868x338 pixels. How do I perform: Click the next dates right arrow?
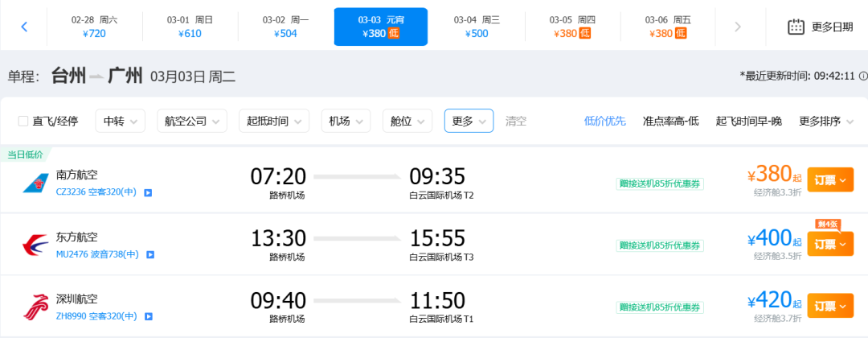click(737, 27)
